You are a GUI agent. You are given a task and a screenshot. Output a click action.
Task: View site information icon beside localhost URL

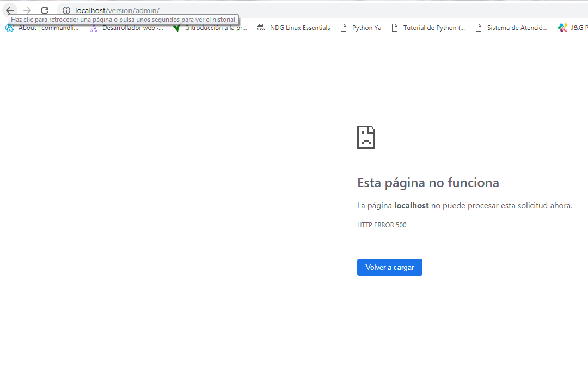[66, 10]
